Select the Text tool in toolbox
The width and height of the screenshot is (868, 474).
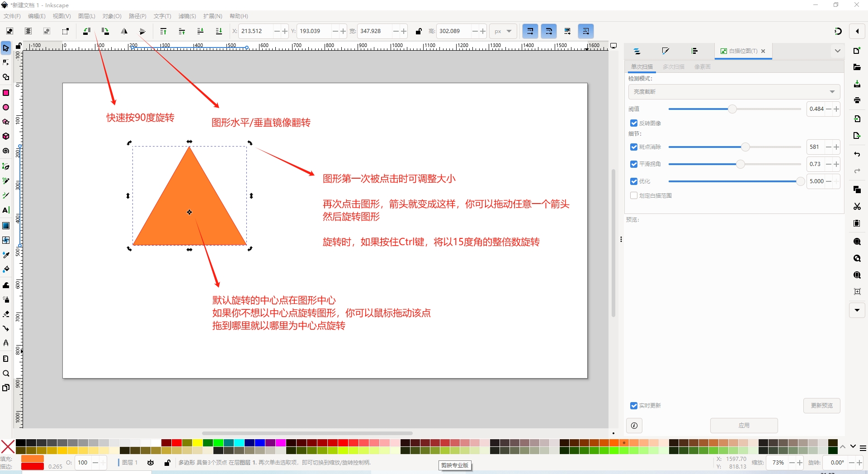(x=6, y=210)
